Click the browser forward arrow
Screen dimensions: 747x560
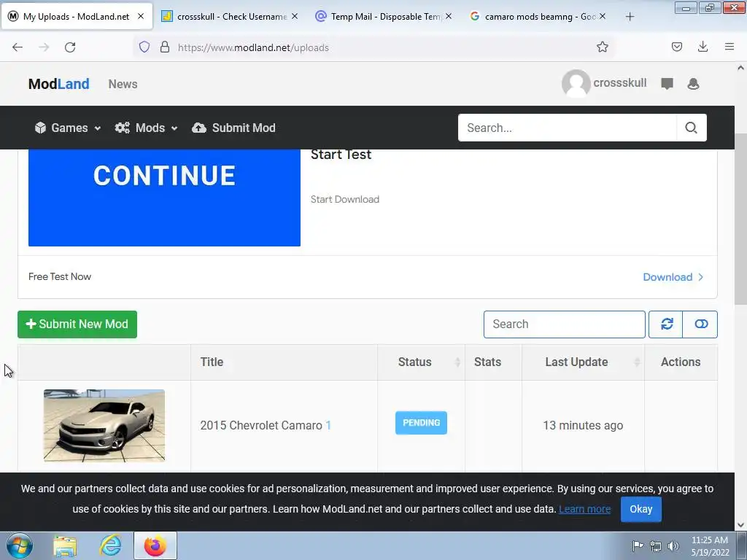tap(44, 47)
